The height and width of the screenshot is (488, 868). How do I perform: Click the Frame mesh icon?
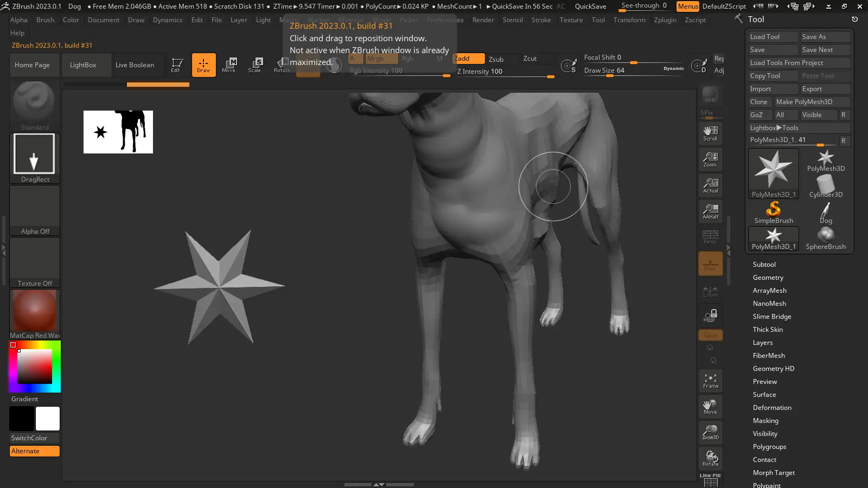pyautogui.click(x=710, y=381)
